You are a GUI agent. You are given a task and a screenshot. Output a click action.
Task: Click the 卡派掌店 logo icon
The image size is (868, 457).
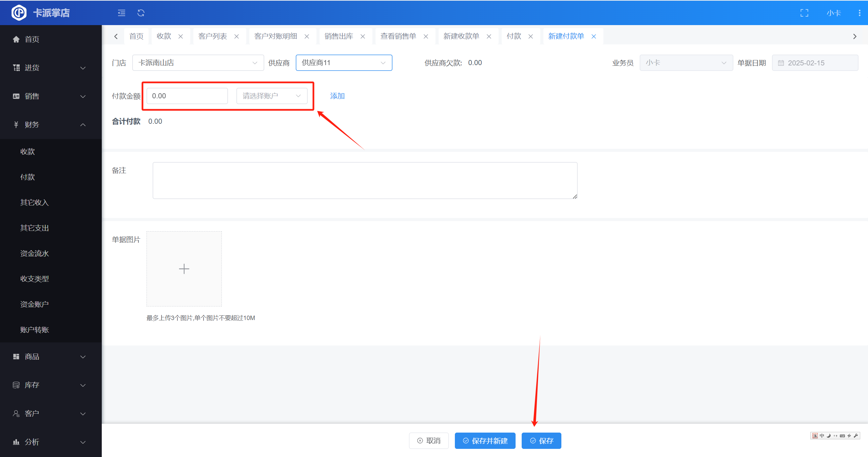(x=19, y=13)
